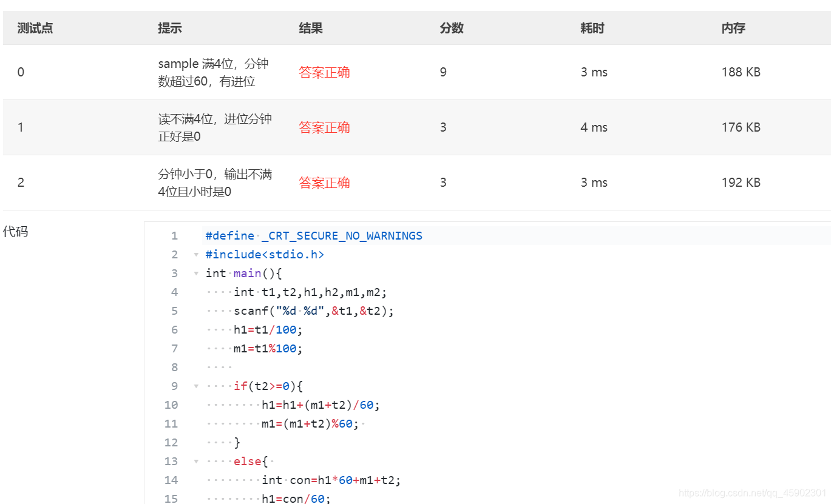Screen dimensions: 831x504
Task: Place cursor in the scanf statement line
Action: [314, 311]
